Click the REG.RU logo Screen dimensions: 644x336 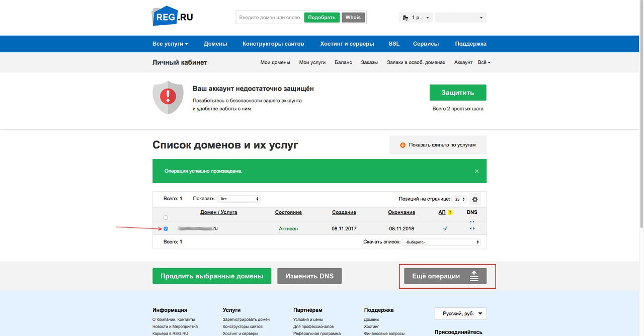[x=173, y=17]
